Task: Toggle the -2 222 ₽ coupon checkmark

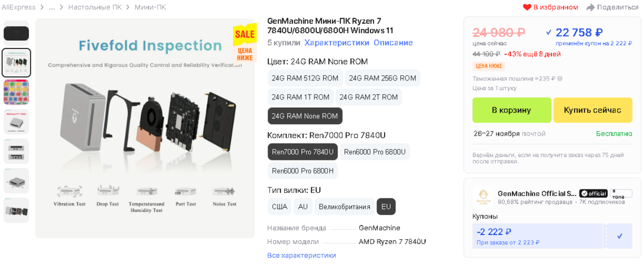Action: click(x=620, y=236)
